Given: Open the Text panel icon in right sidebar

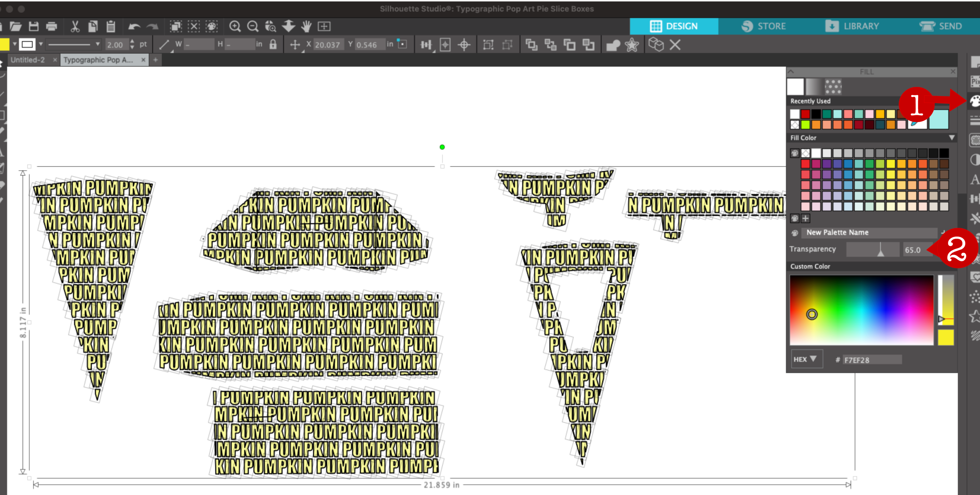Looking at the screenshot, I should click(975, 179).
